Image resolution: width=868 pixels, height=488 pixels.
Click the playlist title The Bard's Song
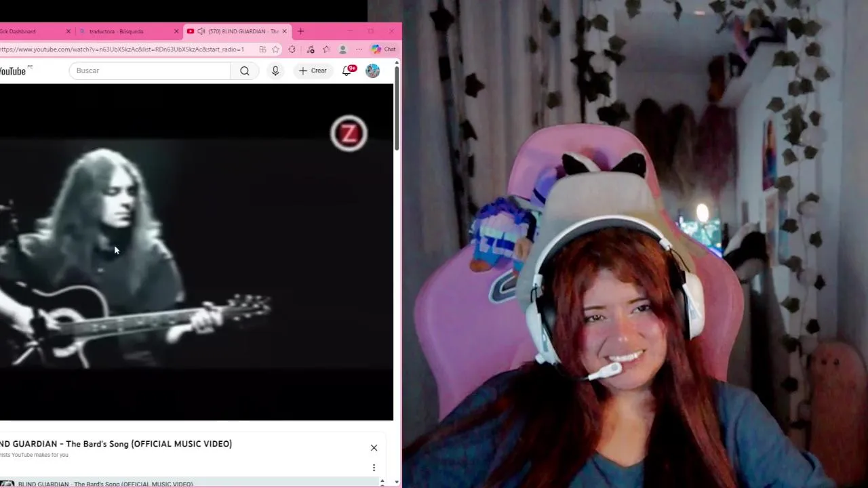point(116,444)
